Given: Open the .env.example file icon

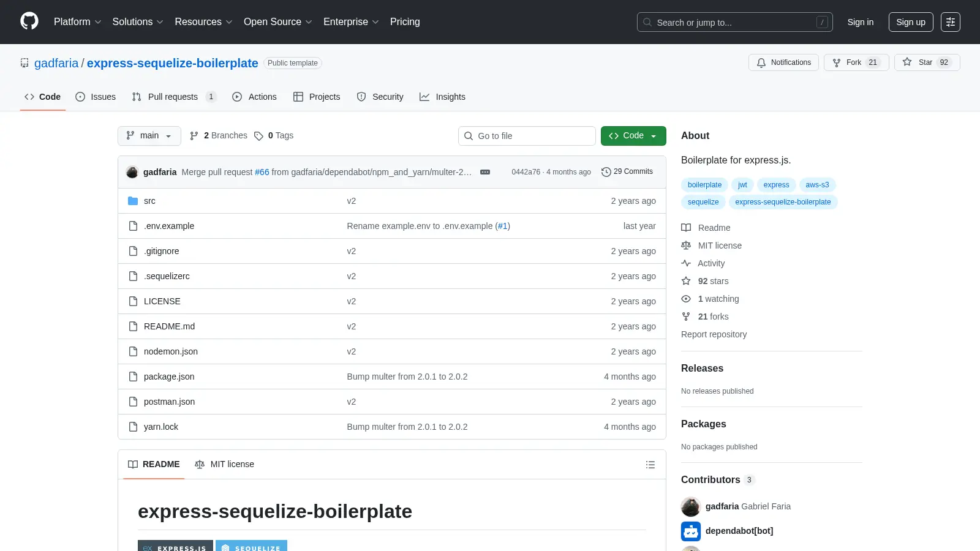Looking at the screenshot, I should point(133,226).
